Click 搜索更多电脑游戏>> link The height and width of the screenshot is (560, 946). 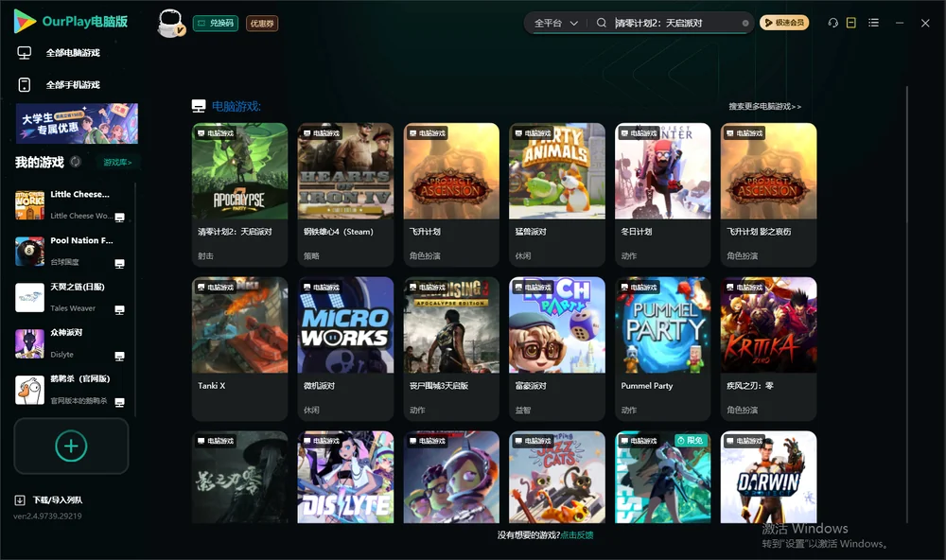(x=764, y=106)
